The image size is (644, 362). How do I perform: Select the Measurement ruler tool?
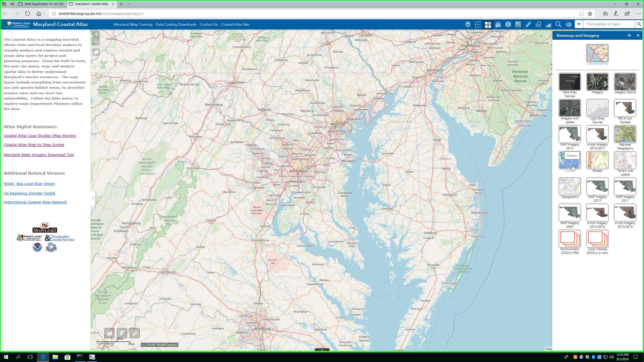tap(528, 24)
